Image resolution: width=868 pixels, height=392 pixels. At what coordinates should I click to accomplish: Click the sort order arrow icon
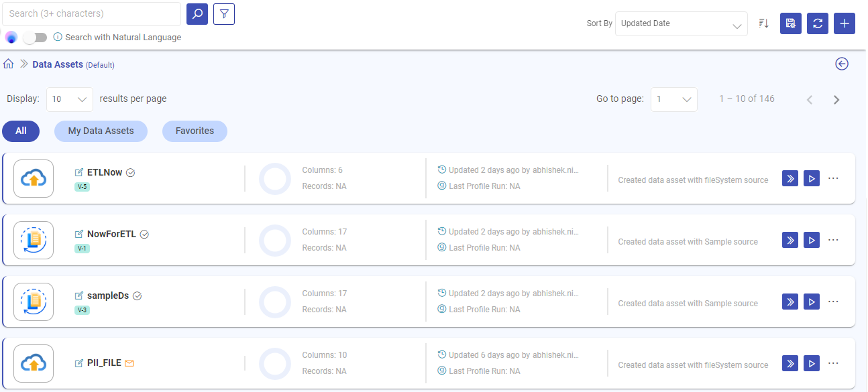pyautogui.click(x=763, y=23)
